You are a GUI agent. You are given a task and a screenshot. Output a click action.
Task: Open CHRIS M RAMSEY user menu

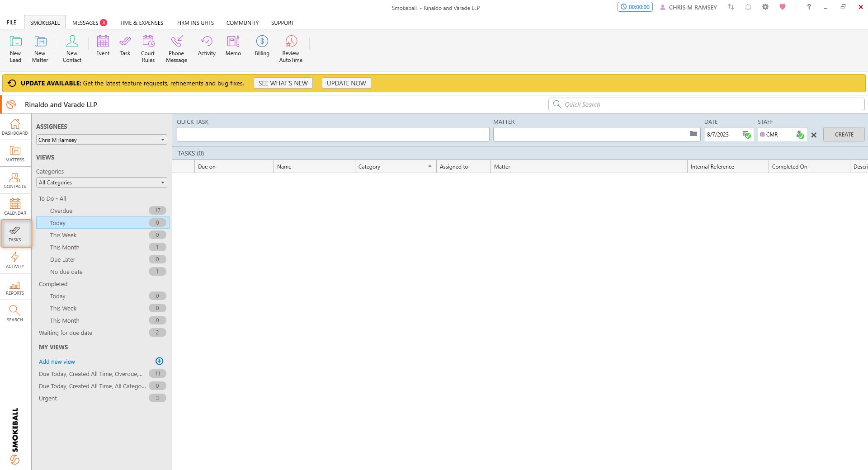tap(689, 7)
